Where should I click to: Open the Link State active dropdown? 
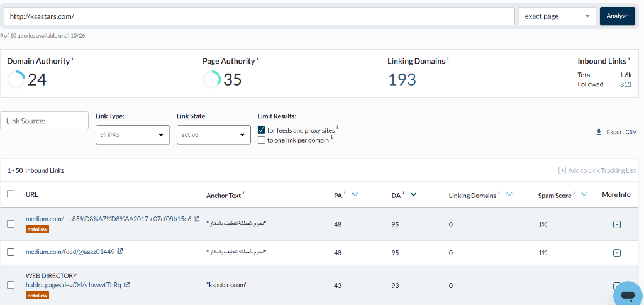pyautogui.click(x=214, y=135)
